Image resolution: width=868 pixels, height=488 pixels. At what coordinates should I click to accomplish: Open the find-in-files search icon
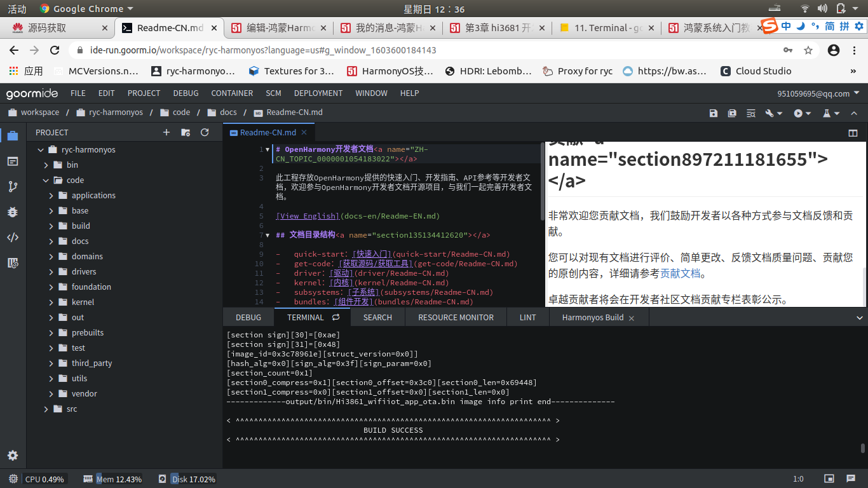tap(750, 113)
